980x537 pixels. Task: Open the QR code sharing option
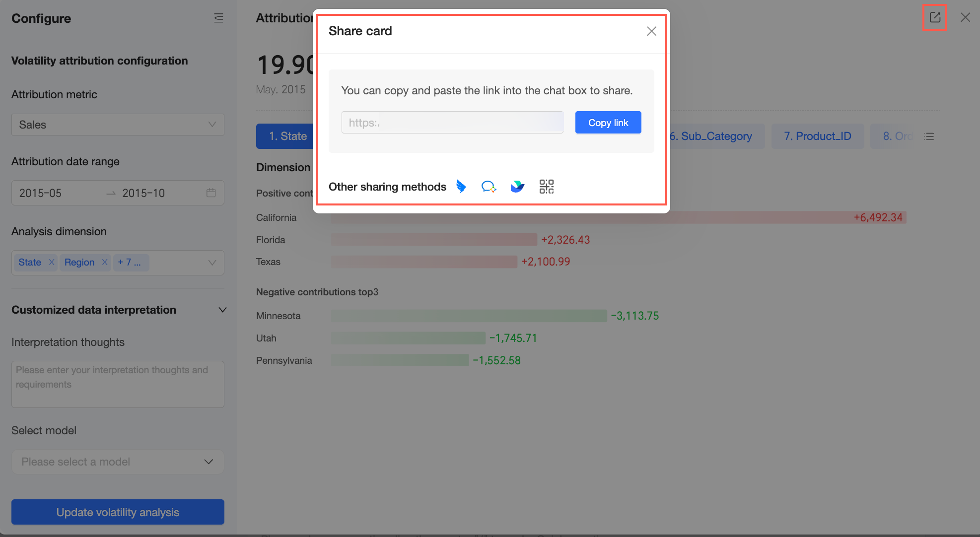(546, 187)
